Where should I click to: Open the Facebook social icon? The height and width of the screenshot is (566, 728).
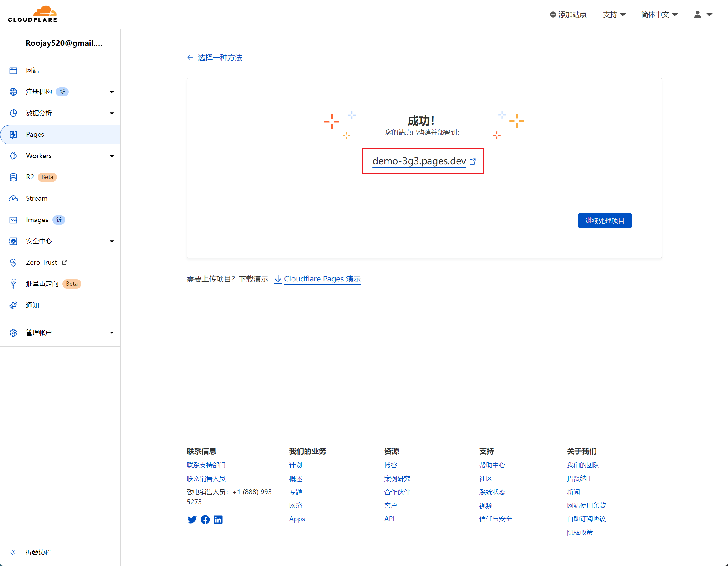tap(205, 519)
